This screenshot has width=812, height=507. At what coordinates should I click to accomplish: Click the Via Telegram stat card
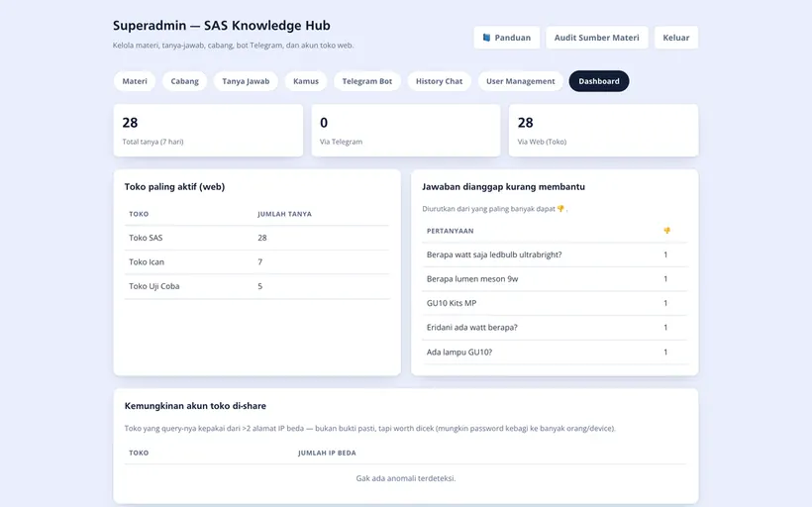[406, 131]
